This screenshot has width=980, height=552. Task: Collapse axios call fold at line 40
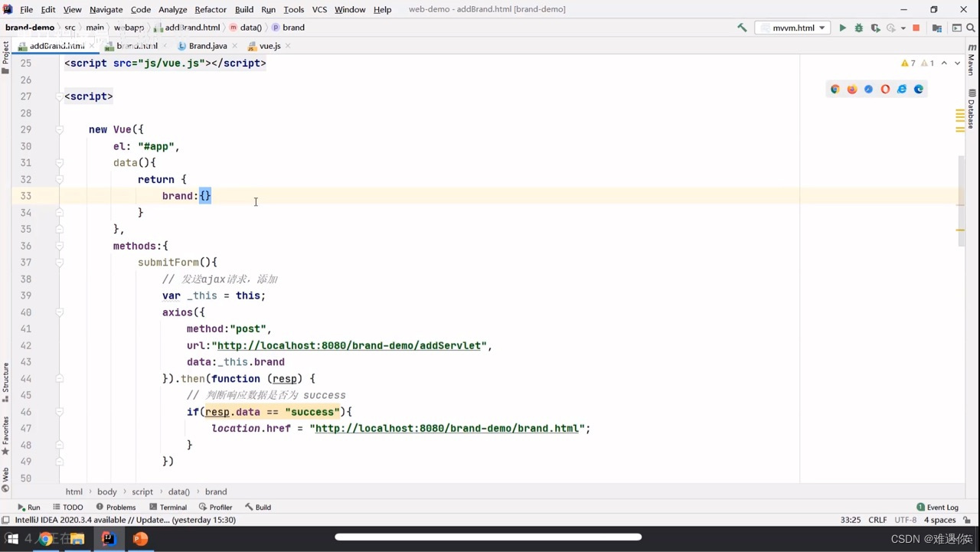click(x=59, y=312)
